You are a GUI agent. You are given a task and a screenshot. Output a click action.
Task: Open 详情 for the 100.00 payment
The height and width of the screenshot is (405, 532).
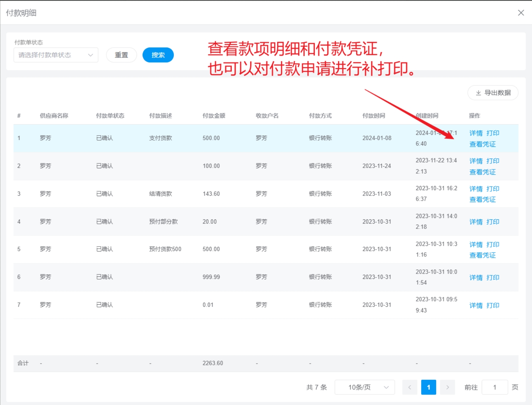pos(476,161)
